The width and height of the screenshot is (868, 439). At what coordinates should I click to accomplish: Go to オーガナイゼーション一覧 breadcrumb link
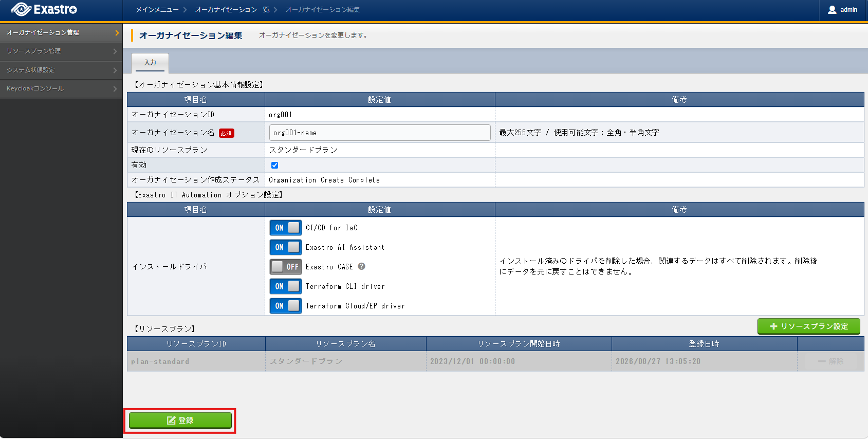pos(232,10)
